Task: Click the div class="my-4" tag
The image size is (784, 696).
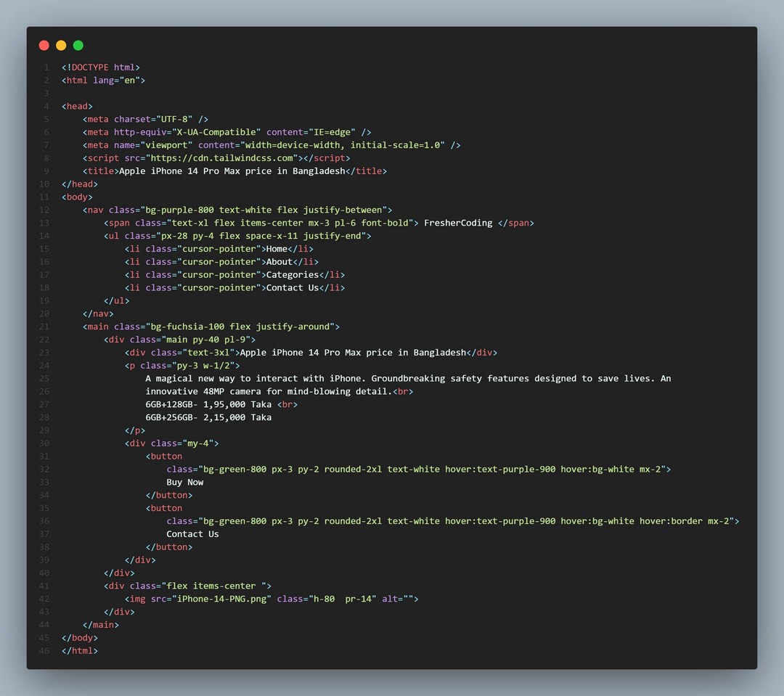Action: point(171,444)
